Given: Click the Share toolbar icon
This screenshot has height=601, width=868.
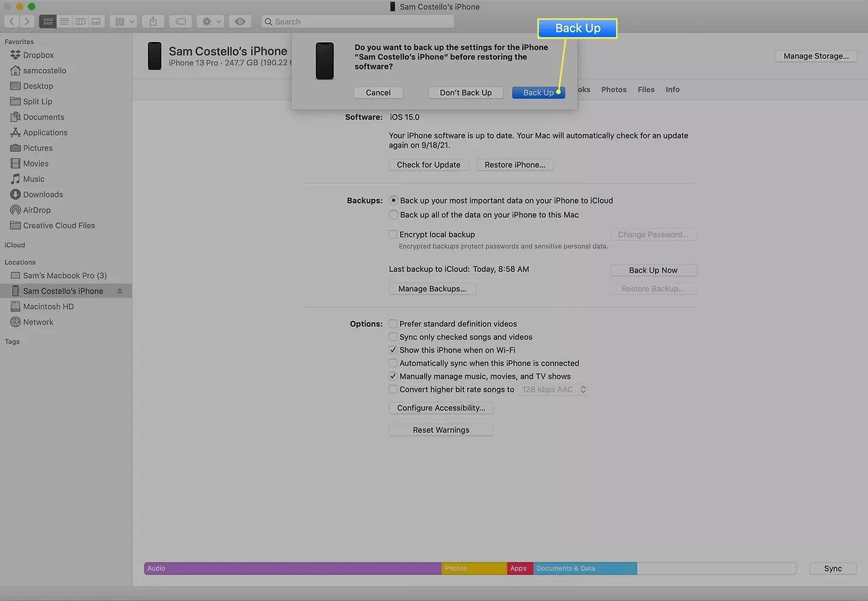Looking at the screenshot, I should [x=152, y=22].
